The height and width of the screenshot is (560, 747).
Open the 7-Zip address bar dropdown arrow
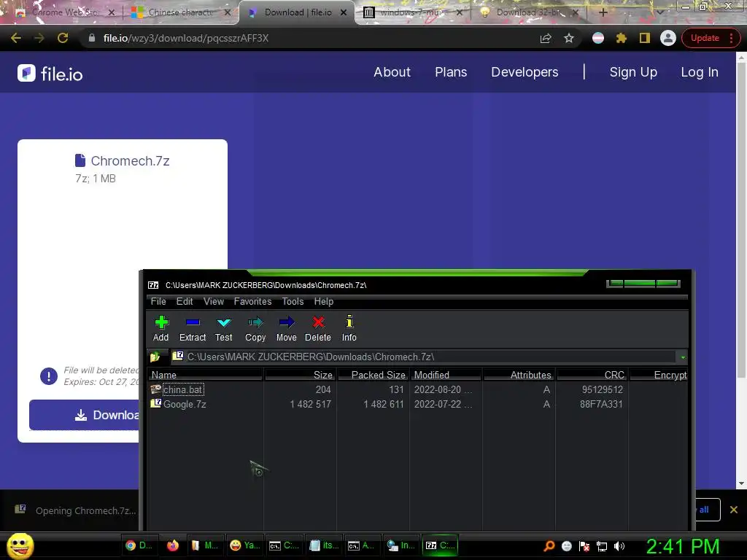coord(683,357)
